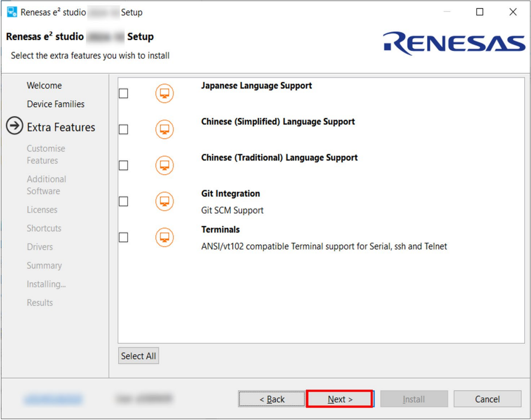Maximize the setup window
Image resolution: width=531 pixels, height=420 pixels.
tap(479, 12)
